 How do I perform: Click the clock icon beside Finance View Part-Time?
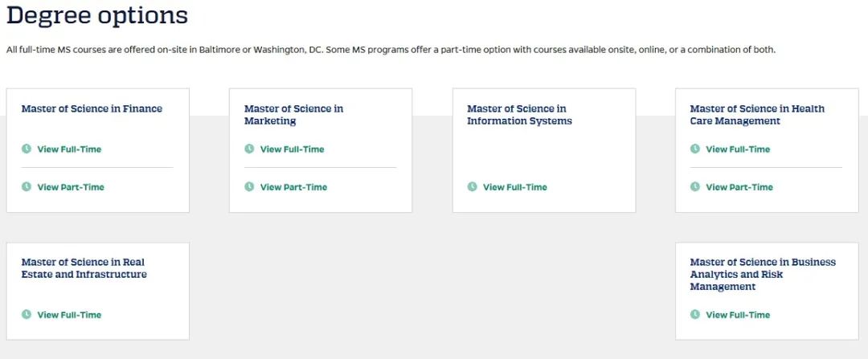tap(26, 186)
